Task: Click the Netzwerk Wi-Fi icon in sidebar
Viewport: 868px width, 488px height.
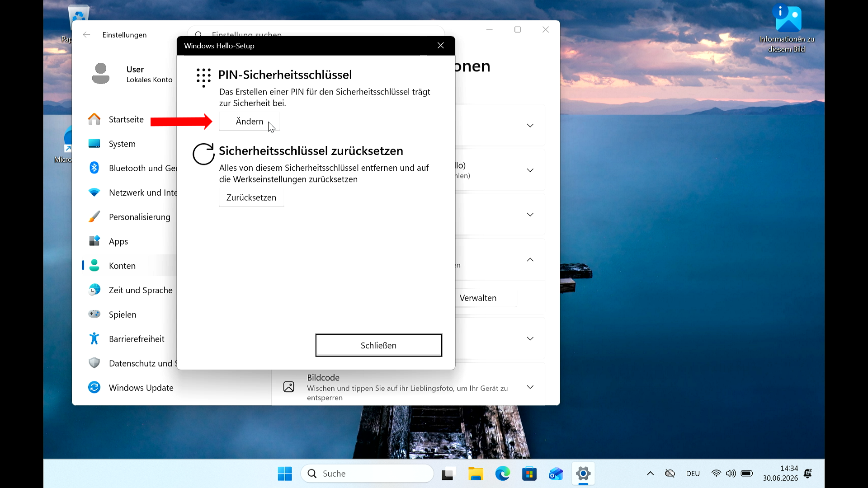Action: [94, 192]
